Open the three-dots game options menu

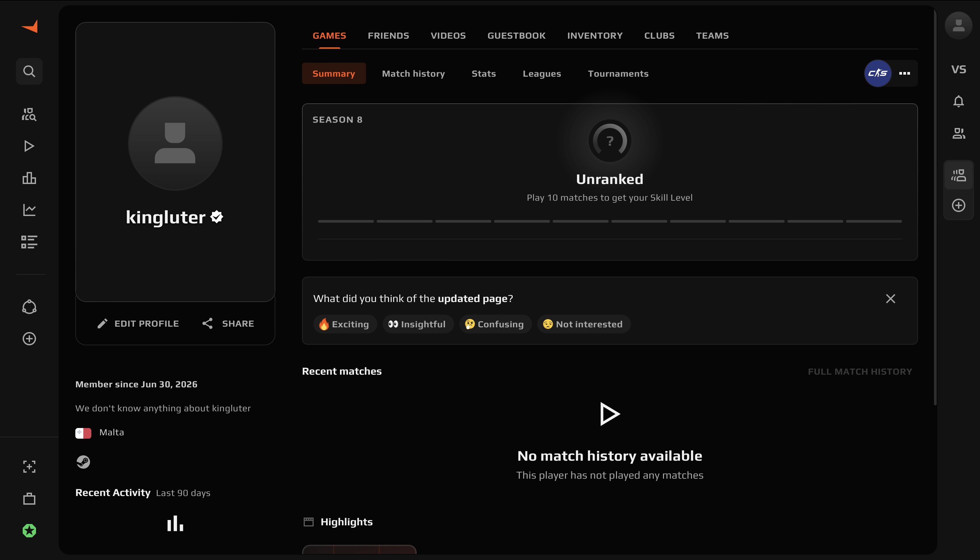[x=905, y=73]
